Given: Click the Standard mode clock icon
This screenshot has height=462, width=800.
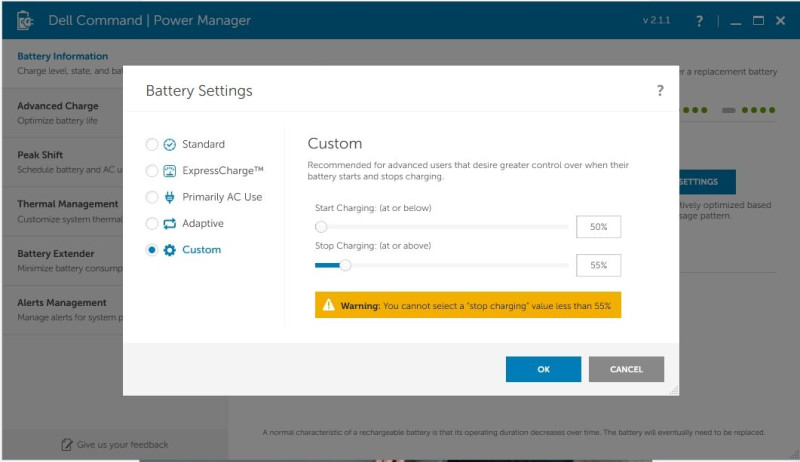Looking at the screenshot, I should (x=170, y=145).
